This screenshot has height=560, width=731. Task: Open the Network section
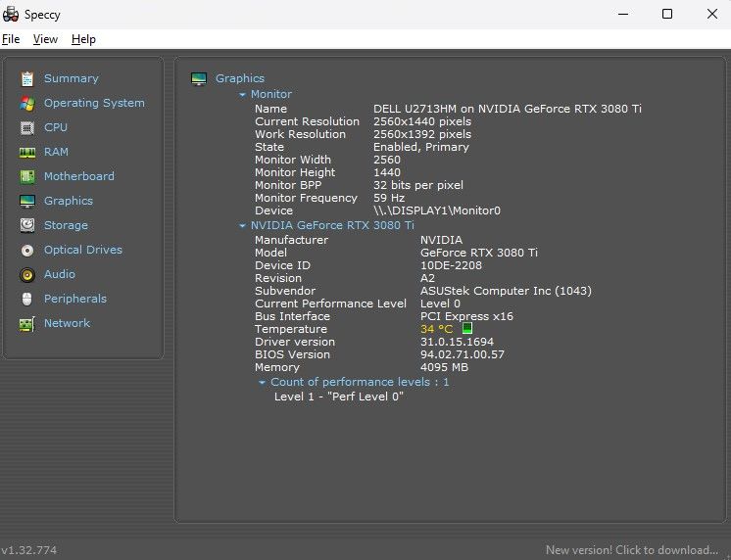click(68, 323)
